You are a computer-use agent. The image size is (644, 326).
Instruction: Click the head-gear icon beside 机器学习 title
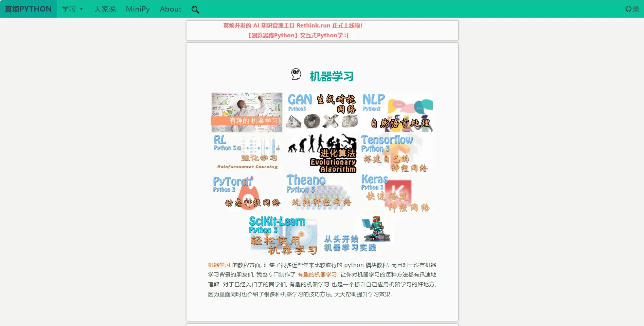[x=296, y=74]
